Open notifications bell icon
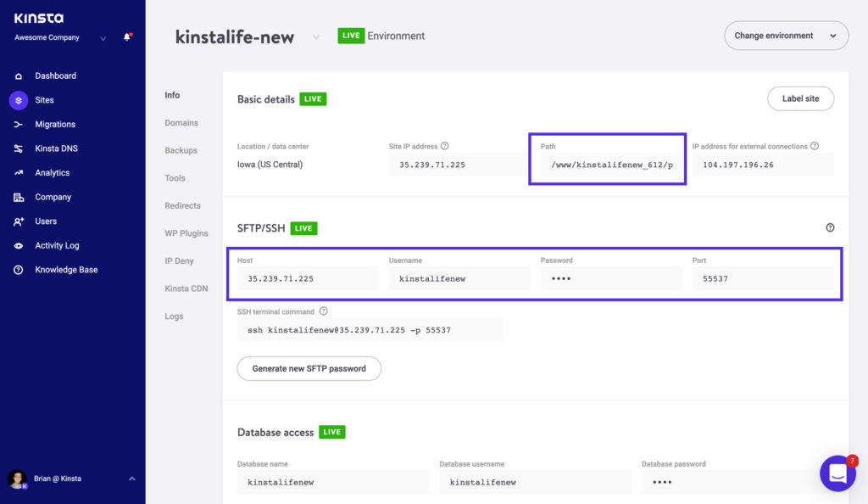Image resolution: width=868 pixels, height=504 pixels. [x=127, y=37]
